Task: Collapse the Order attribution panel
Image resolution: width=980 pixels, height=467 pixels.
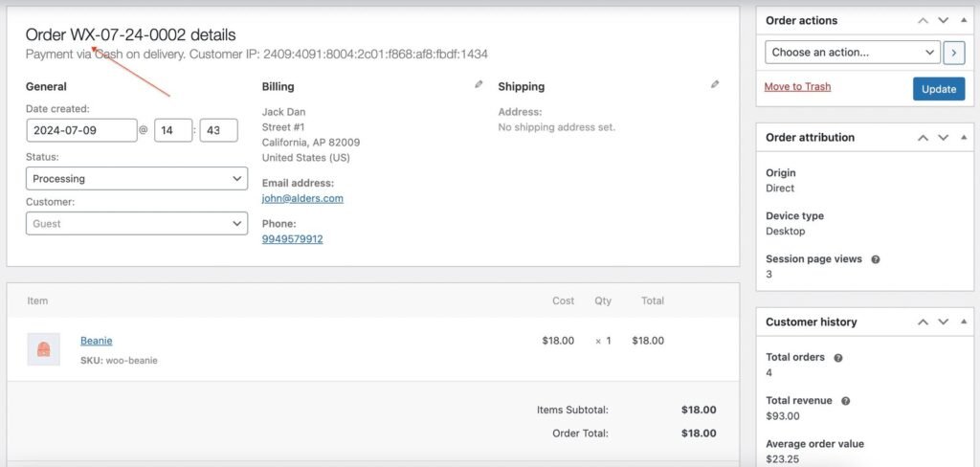Action: (963, 138)
